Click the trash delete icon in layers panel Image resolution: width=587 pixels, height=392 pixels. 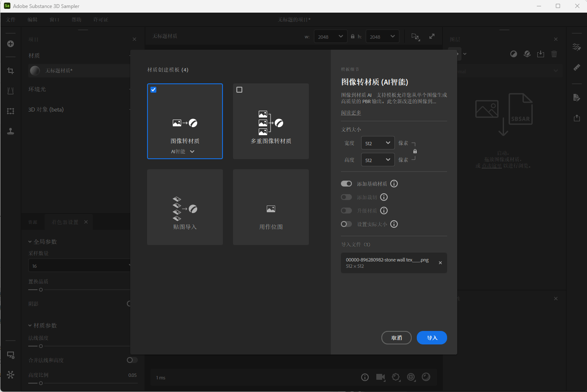click(554, 54)
